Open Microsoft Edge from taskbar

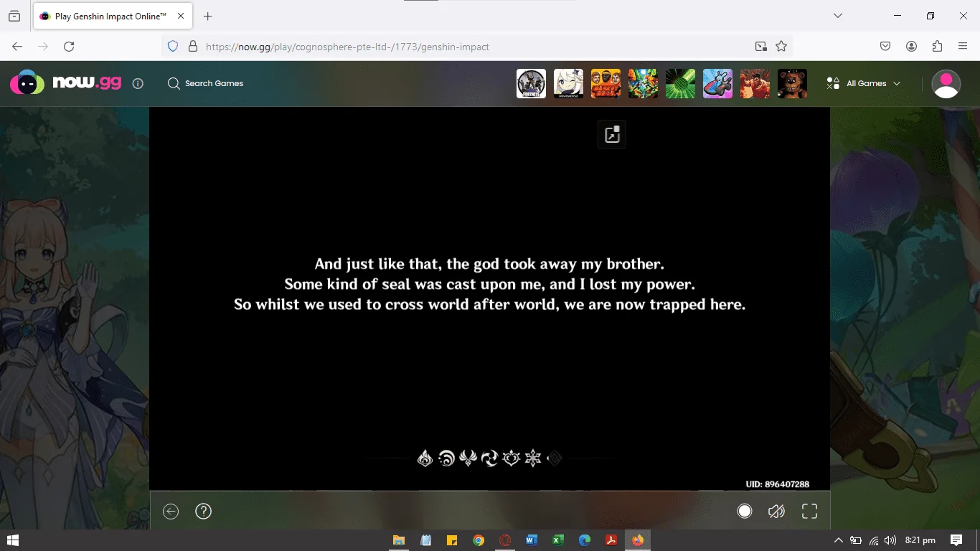click(585, 540)
